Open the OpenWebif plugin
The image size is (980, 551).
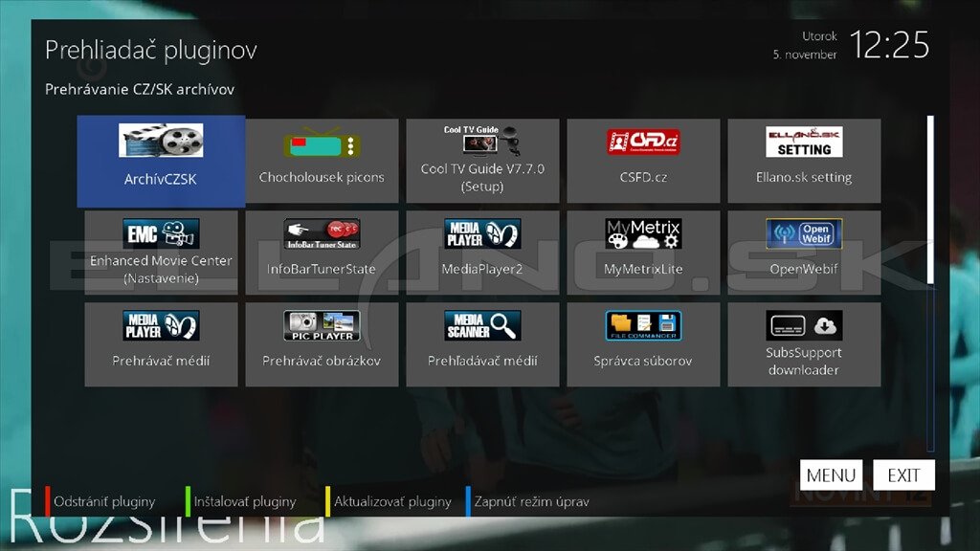(x=804, y=253)
